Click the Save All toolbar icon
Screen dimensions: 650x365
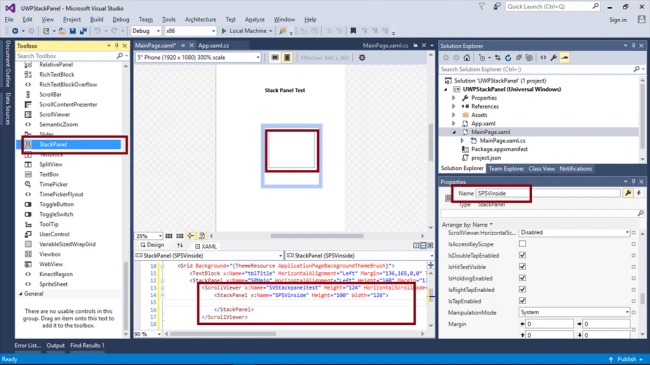pyautogui.click(x=83, y=31)
